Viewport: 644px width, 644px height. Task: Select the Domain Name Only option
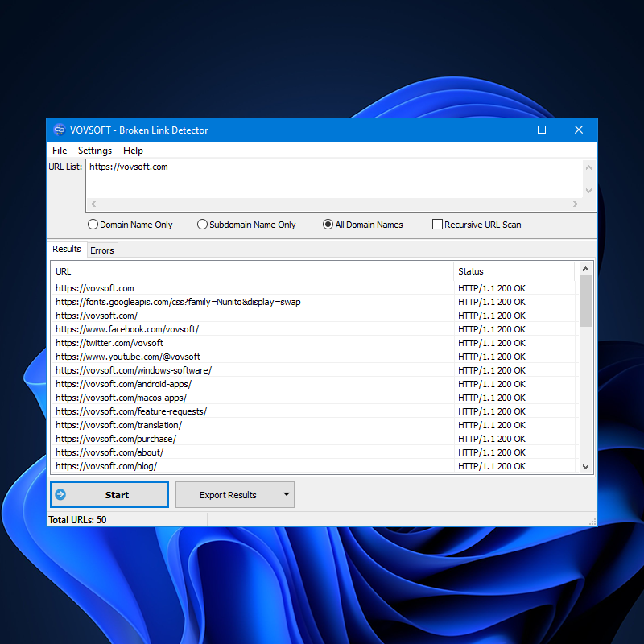click(x=93, y=225)
